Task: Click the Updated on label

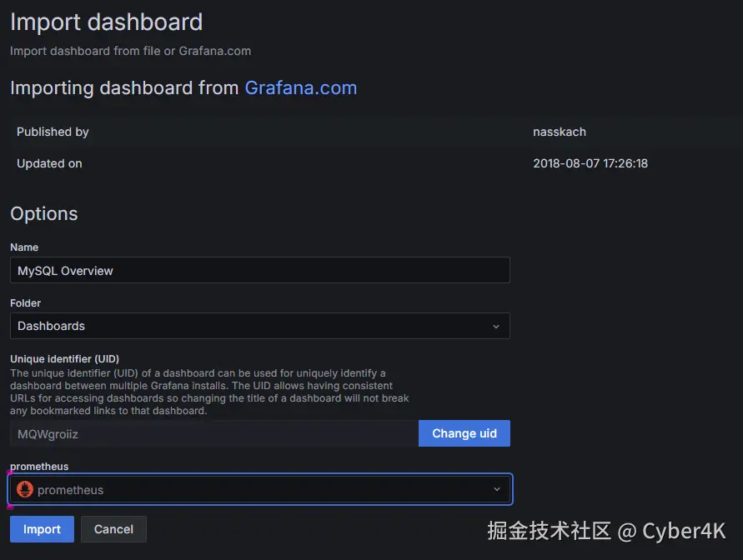Action: [49, 163]
